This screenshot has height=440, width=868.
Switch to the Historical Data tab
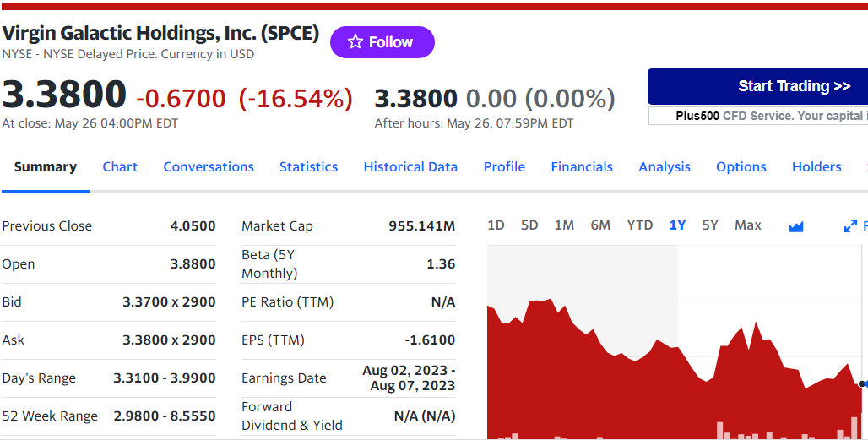(410, 167)
